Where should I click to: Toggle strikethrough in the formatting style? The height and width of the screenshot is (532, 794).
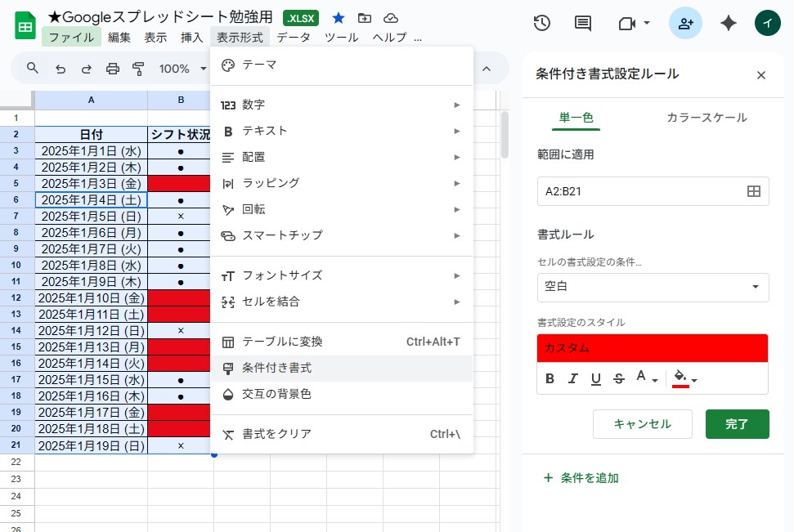tap(619, 378)
